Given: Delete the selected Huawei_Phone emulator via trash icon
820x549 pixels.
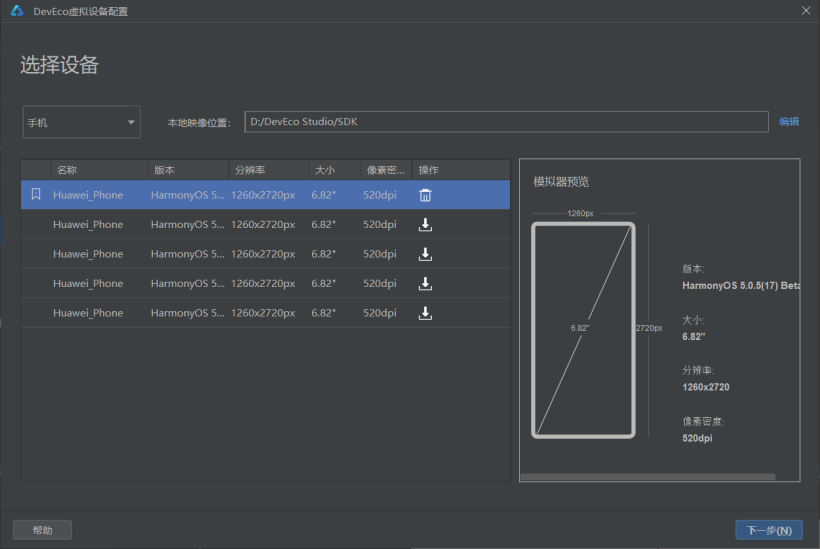Looking at the screenshot, I should [x=425, y=195].
